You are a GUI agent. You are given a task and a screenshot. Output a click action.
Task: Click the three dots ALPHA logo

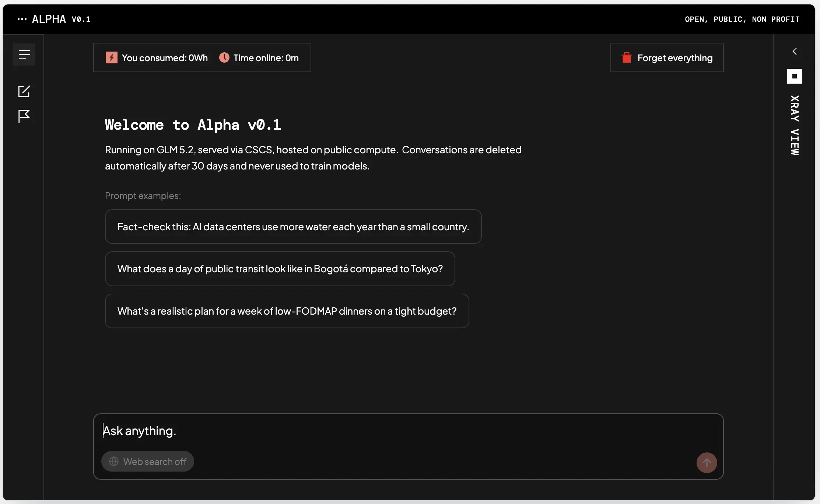pyautogui.click(x=22, y=19)
